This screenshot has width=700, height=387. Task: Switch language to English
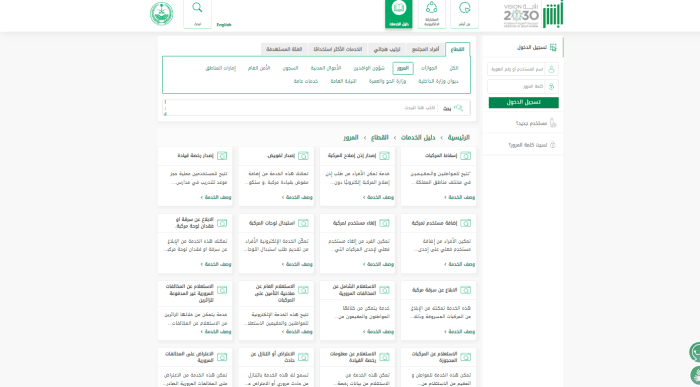[x=224, y=25]
